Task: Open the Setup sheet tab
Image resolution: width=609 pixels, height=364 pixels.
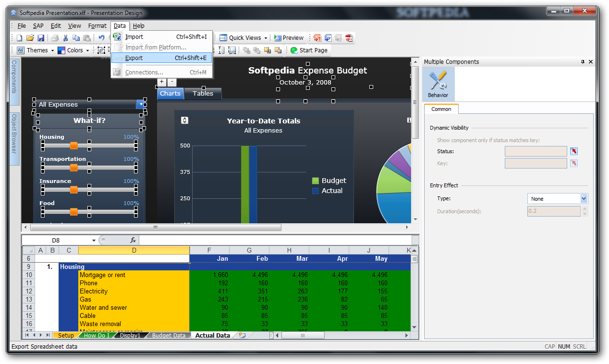Action: coord(66,336)
